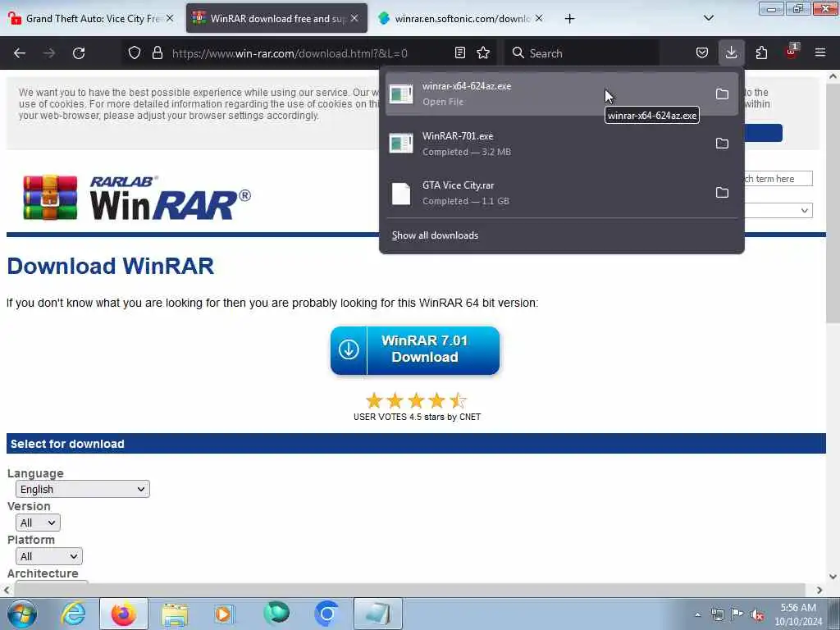Go back using the browser back arrow
The image size is (840, 630).
pyautogui.click(x=20, y=53)
